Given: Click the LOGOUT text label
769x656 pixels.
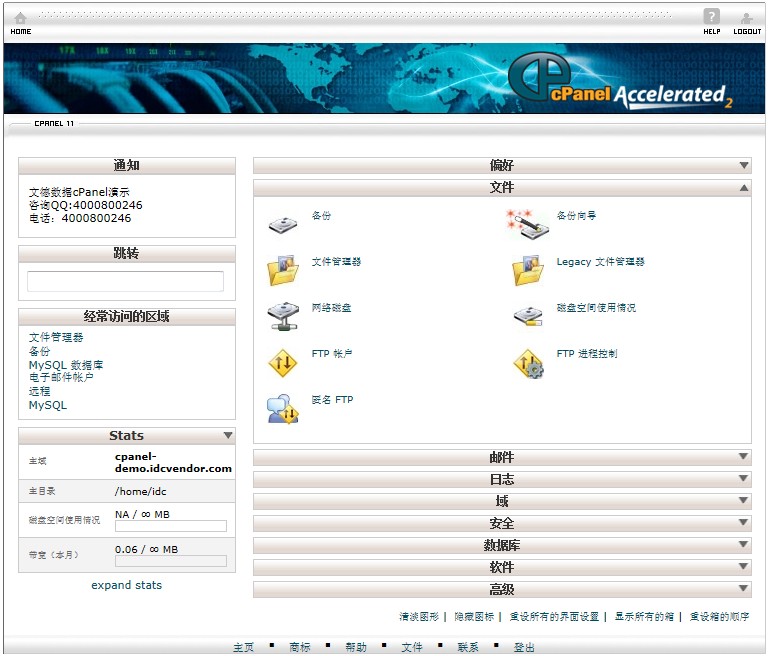Looking at the screenshot, I should [747, 31].
